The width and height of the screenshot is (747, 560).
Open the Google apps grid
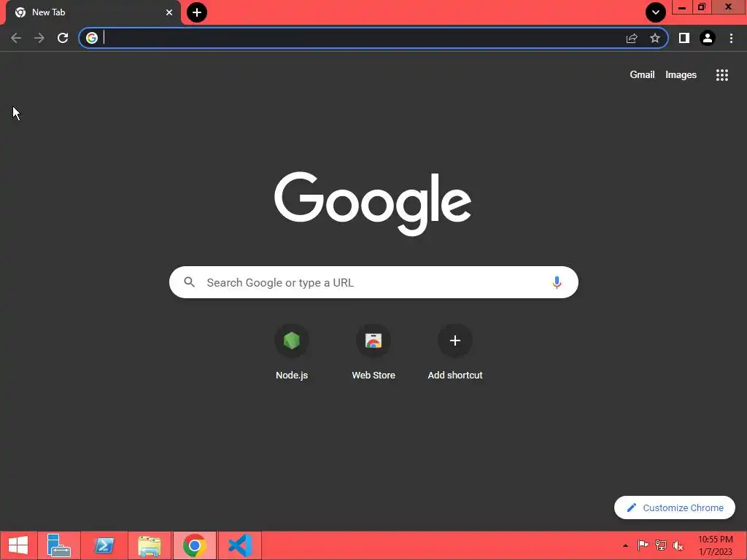[x=721, y=75]
